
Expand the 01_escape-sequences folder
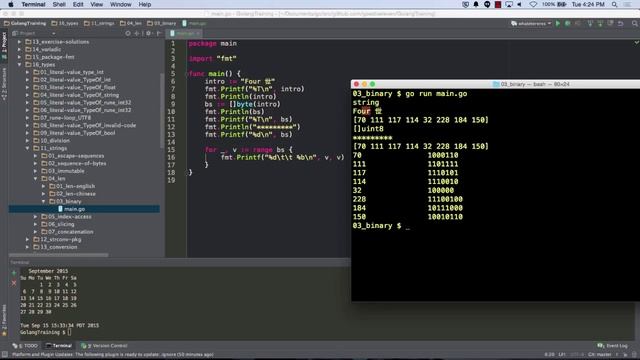click(36, 156)
